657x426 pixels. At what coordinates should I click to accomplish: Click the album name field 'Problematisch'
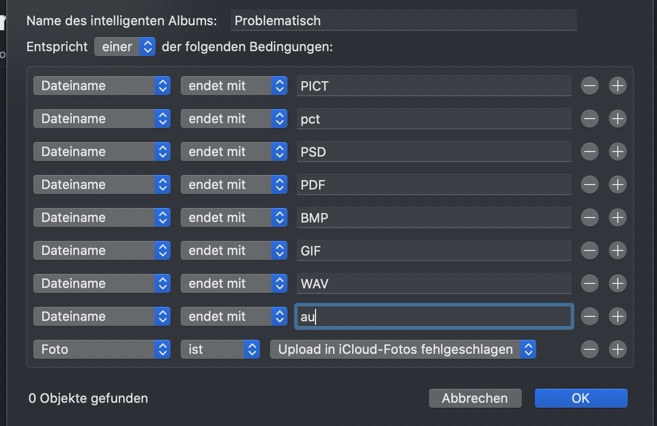[403, 20]
